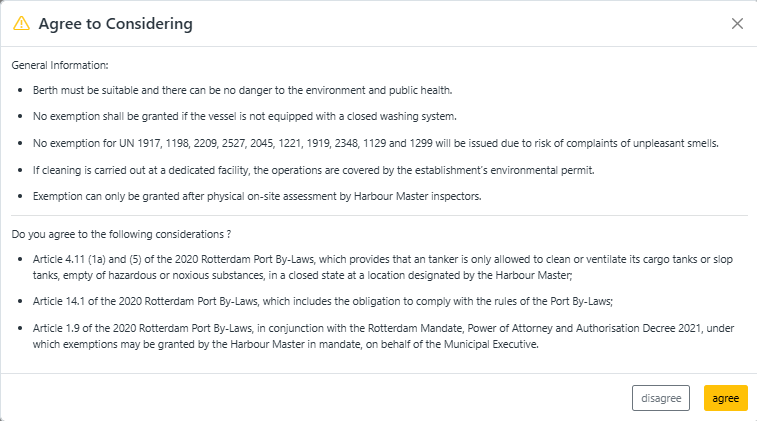The image size is (757, 421).
Task: Click the berth suitability statement
Action: (x=242, y=90)
